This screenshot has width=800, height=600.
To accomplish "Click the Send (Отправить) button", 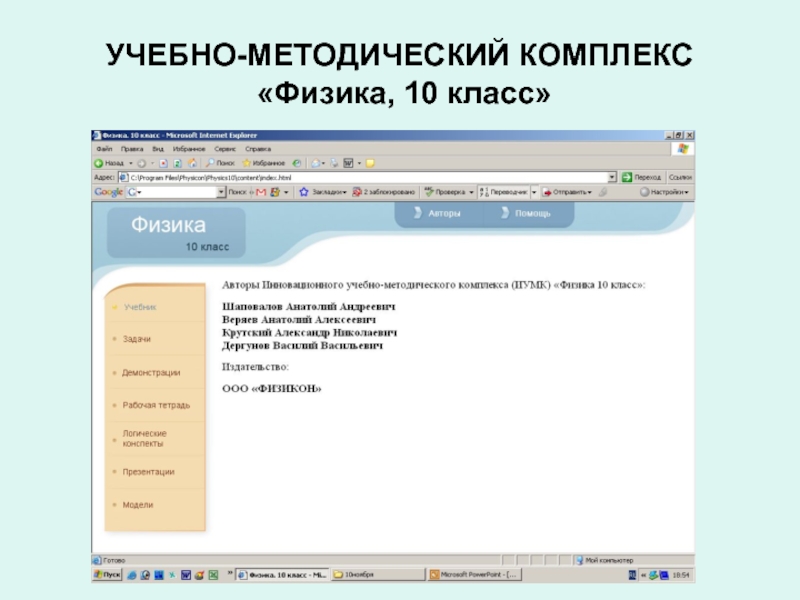I will pos(567,192).
